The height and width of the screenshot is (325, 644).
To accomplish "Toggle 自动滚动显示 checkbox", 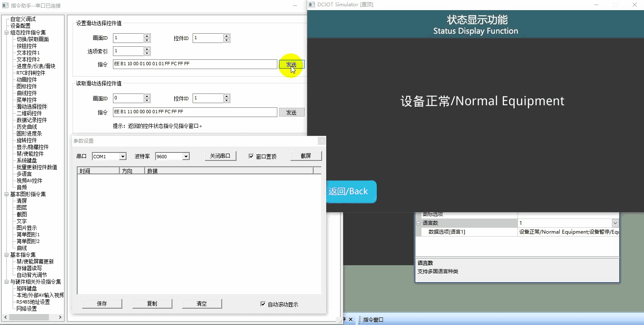I will [263, 304].
